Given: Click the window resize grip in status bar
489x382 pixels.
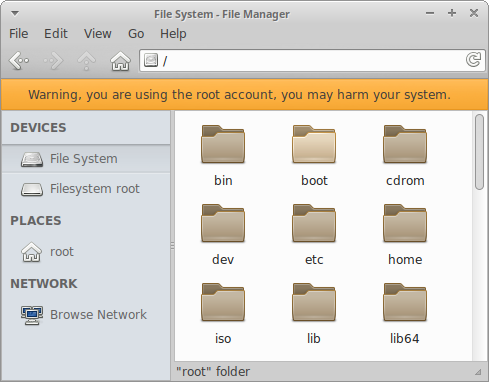Looking at the screenshot, I should pos(478,372).
